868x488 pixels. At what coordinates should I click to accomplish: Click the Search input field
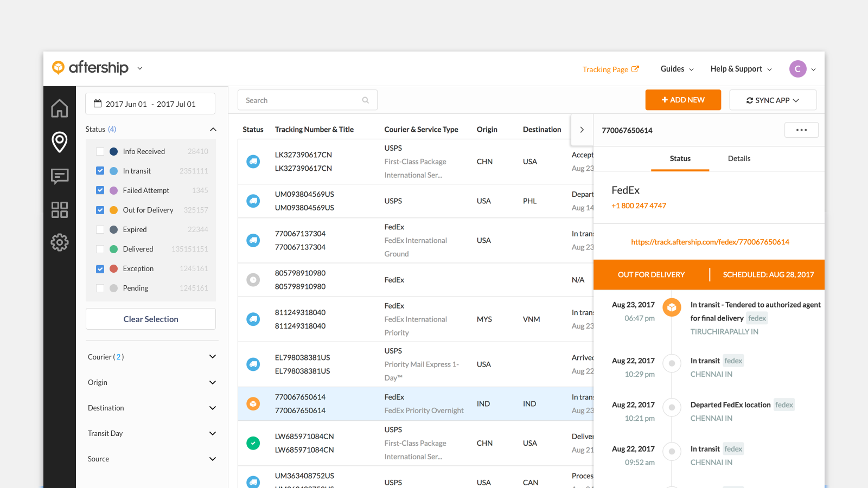click(x=308, y=100)
